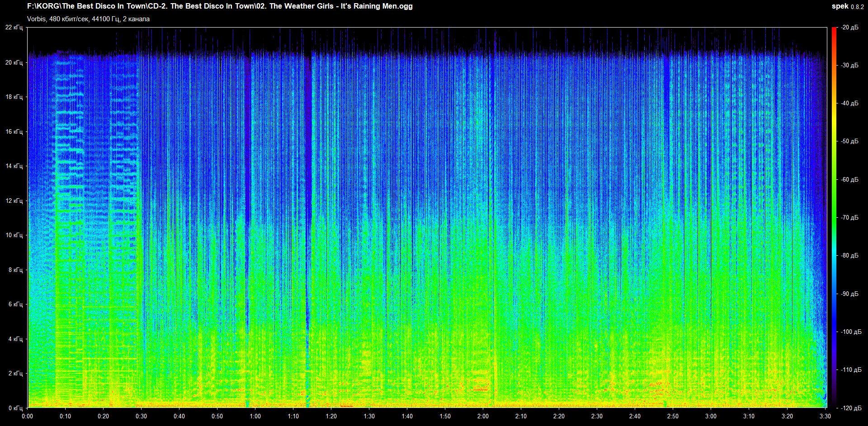The image size is (868, 426).
Task: Click the 2:30 time axis label
Action: 597,416
